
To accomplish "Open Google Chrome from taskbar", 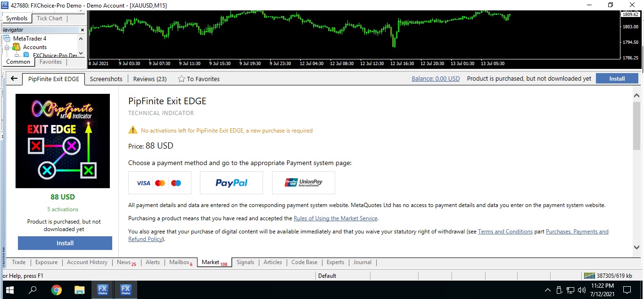I will tap(56, 290).
